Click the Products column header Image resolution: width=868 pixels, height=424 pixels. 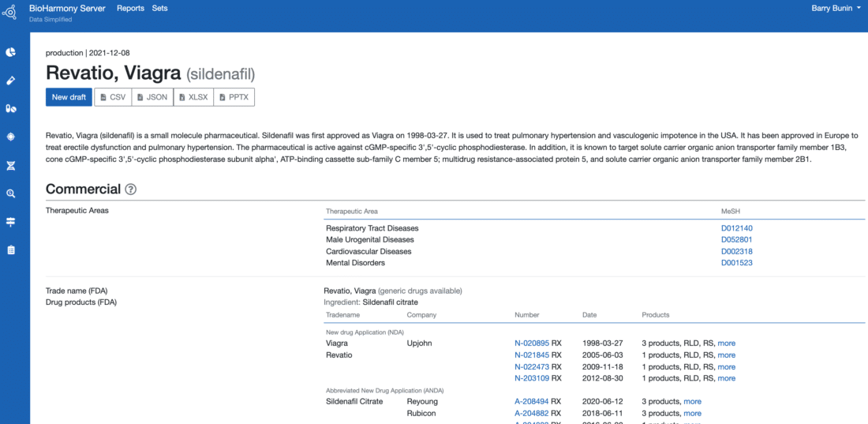656,315
